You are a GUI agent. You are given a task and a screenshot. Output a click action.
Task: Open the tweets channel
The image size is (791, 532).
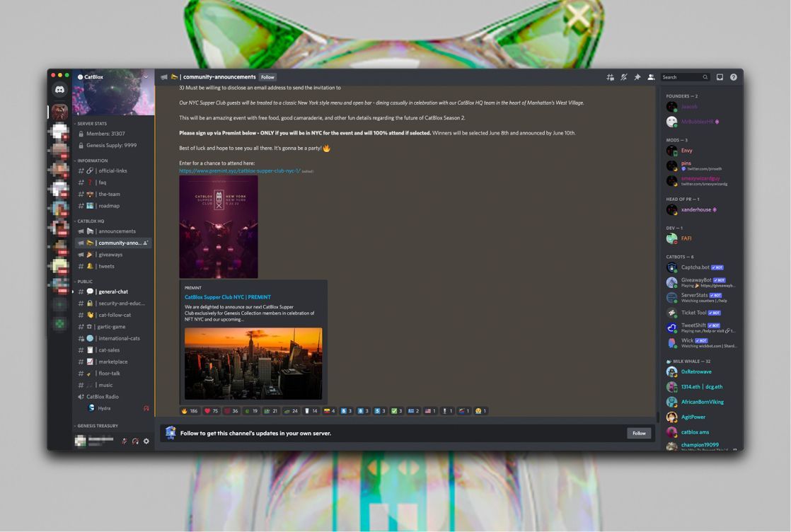113,266
